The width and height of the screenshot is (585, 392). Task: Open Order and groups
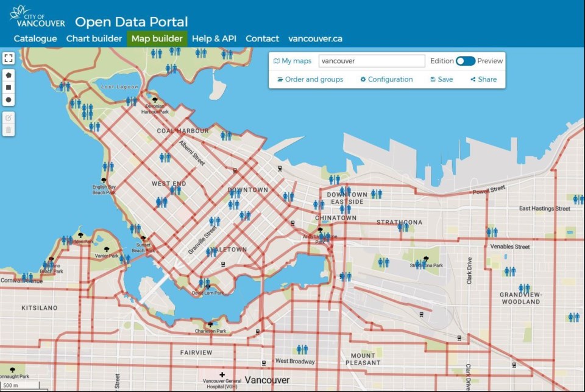click(x=310, y=79)
